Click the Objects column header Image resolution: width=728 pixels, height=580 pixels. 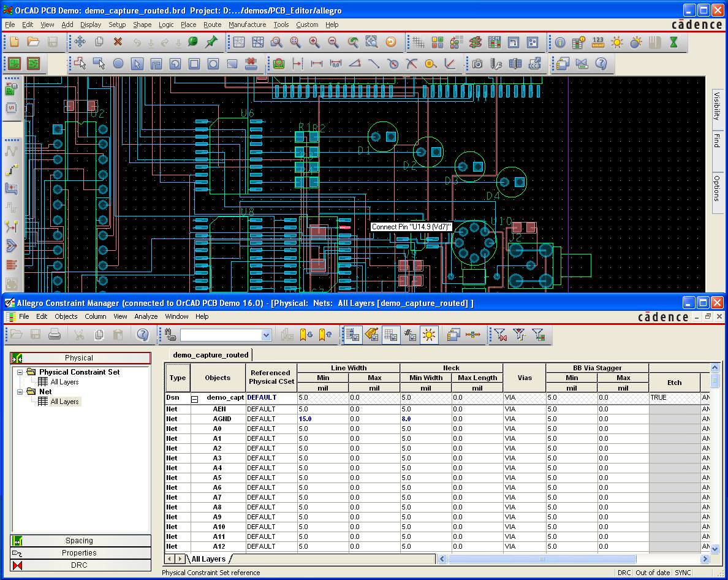pyautogui.click(x=218, y=378)
